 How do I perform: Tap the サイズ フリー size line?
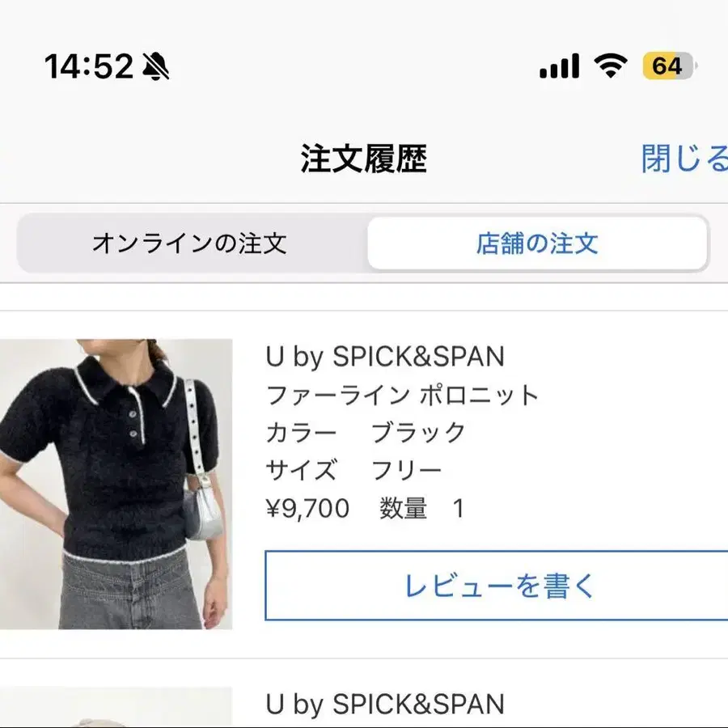(x=353, y=470)
